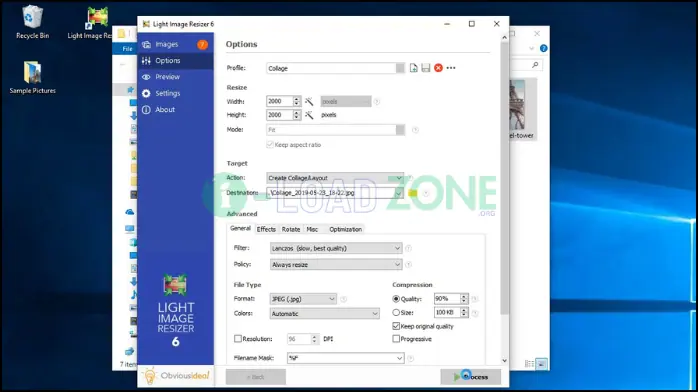The height and width of the screenshot is (392, 698).
Task: Click the Resolution DPI spinner arrows
Action: 314,339
